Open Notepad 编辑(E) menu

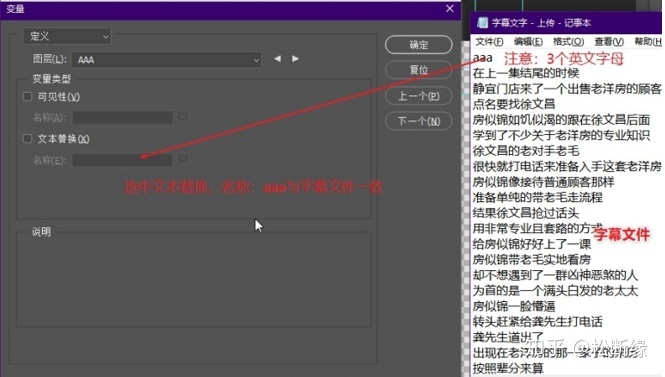click(x=528, y=41)
